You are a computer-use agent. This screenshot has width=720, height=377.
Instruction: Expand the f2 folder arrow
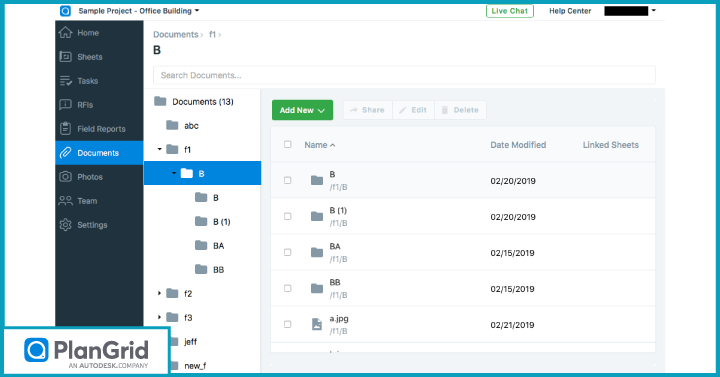point(159,293)
